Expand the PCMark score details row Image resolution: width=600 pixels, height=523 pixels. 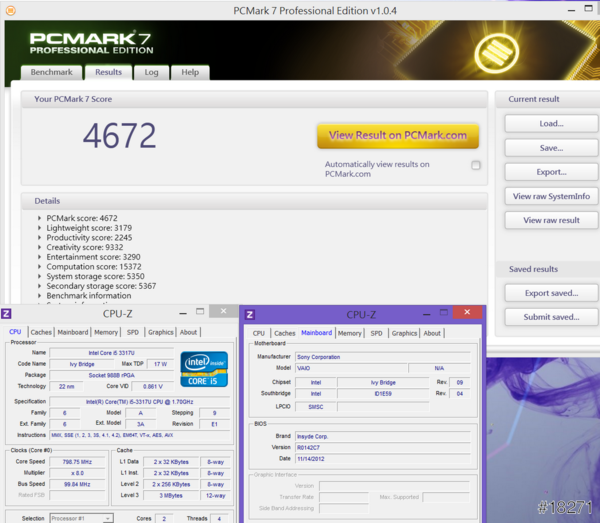(x=40, y=218)
